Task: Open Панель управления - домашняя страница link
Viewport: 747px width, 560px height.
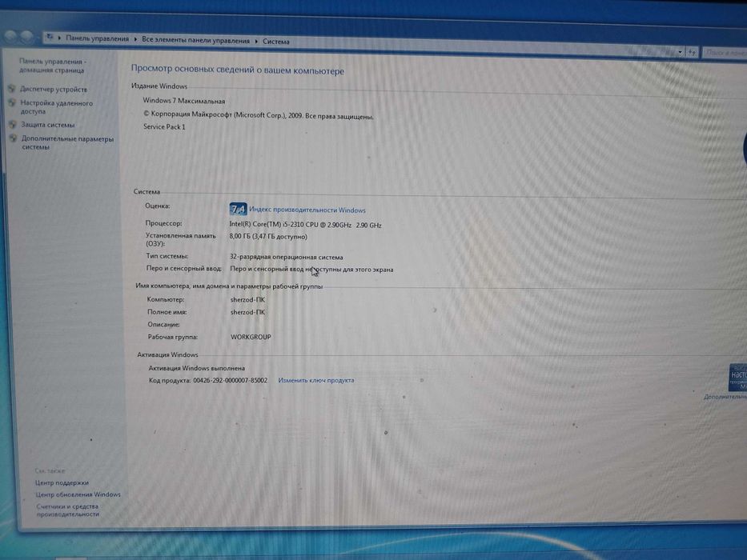Action: click(x=52, y=66)
